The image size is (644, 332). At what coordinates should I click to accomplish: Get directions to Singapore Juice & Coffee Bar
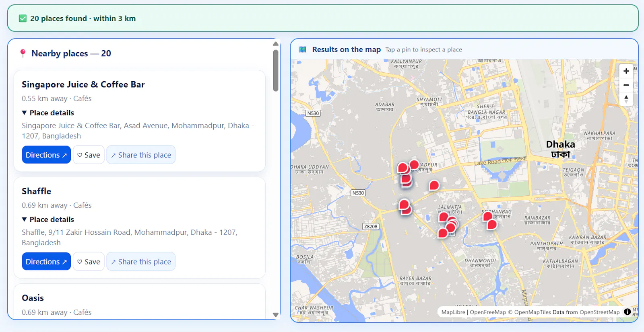point(46,155)
